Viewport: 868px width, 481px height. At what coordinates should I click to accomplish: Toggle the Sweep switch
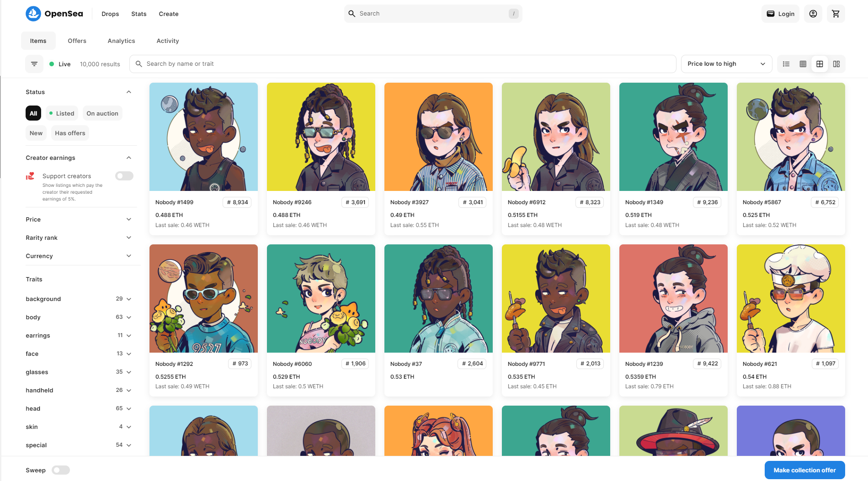coord(61,470)
